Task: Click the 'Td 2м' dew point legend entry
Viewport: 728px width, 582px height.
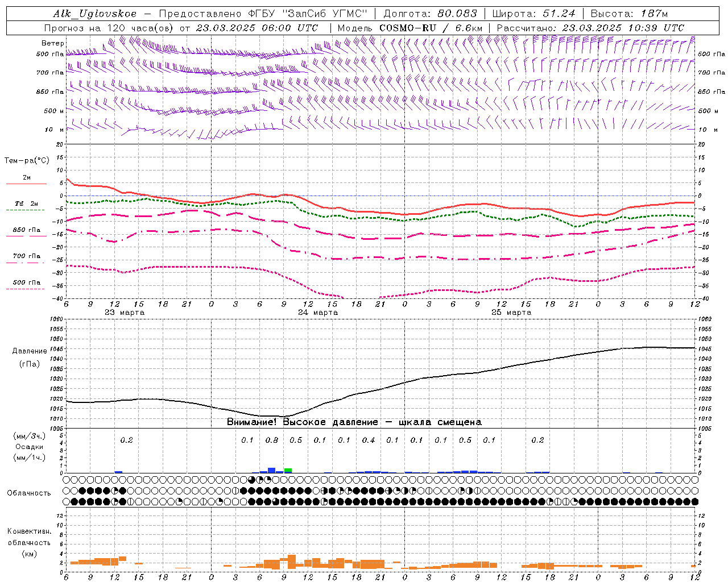Action: point(27,203)
